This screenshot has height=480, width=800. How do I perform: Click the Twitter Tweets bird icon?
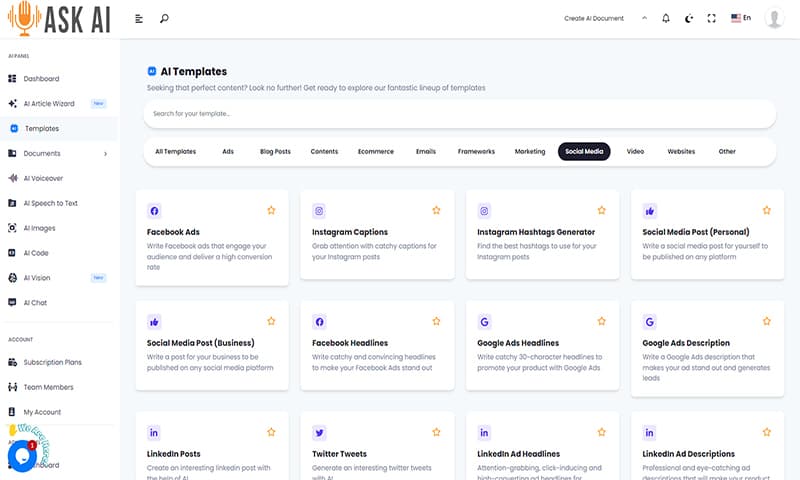pos(319,433)
